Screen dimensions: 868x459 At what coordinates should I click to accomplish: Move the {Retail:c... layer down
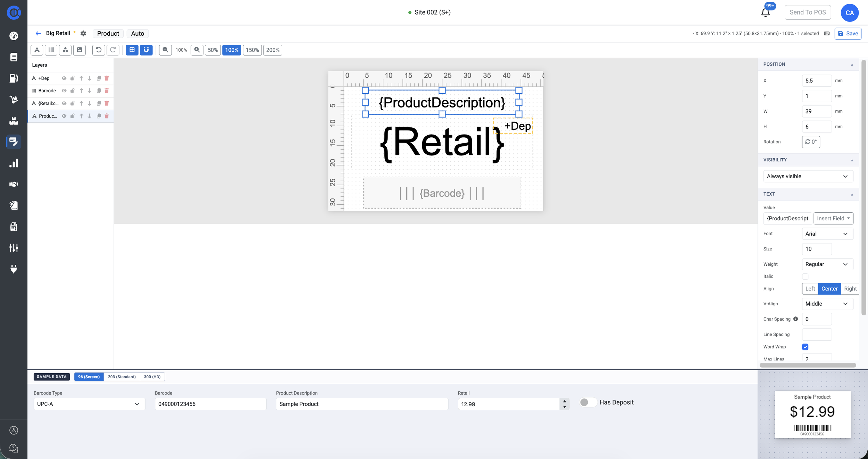[x=90, y=103]
